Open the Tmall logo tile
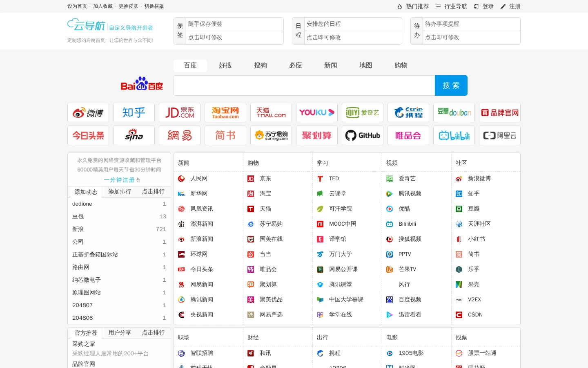 click(271, 112)
